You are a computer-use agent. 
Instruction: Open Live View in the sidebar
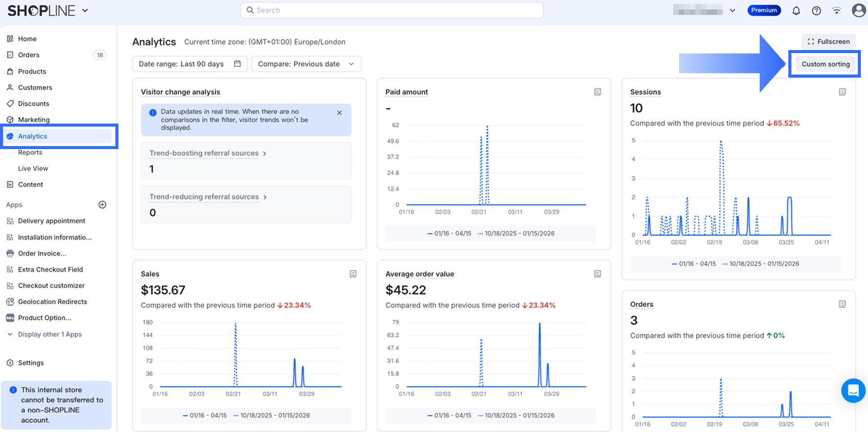pyautogui.click(x=33, y=169)
